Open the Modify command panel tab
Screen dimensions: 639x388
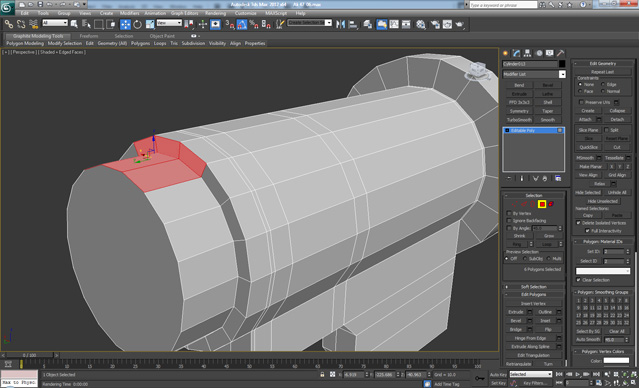point(516,53)
